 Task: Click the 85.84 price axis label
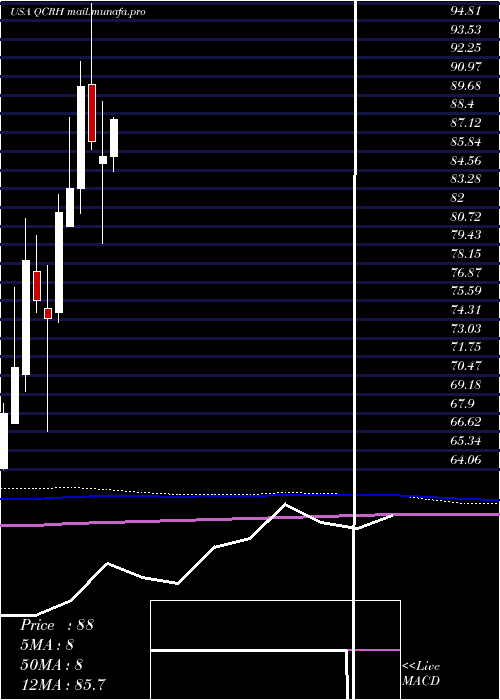[466, 142]
